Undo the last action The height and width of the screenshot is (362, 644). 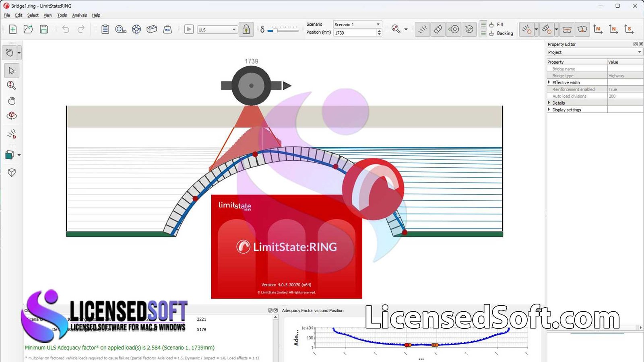tap(66, 29)
